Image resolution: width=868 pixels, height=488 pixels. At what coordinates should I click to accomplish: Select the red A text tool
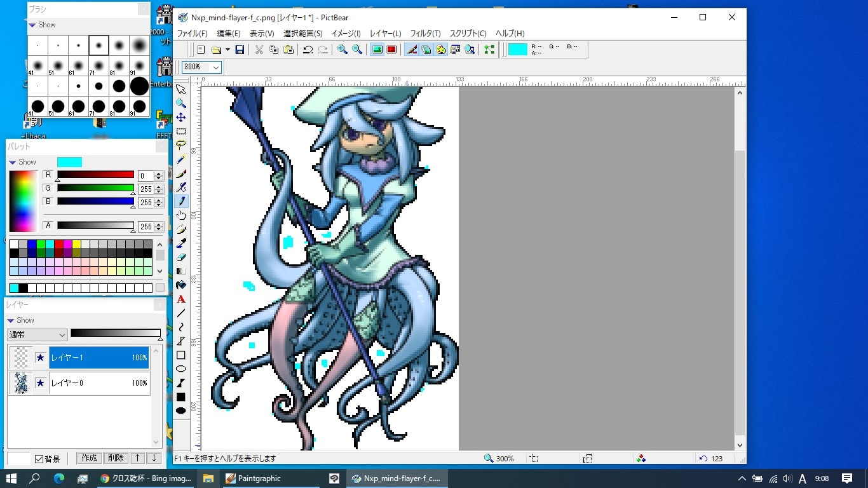pyautogui.click(x=181, y=299)
